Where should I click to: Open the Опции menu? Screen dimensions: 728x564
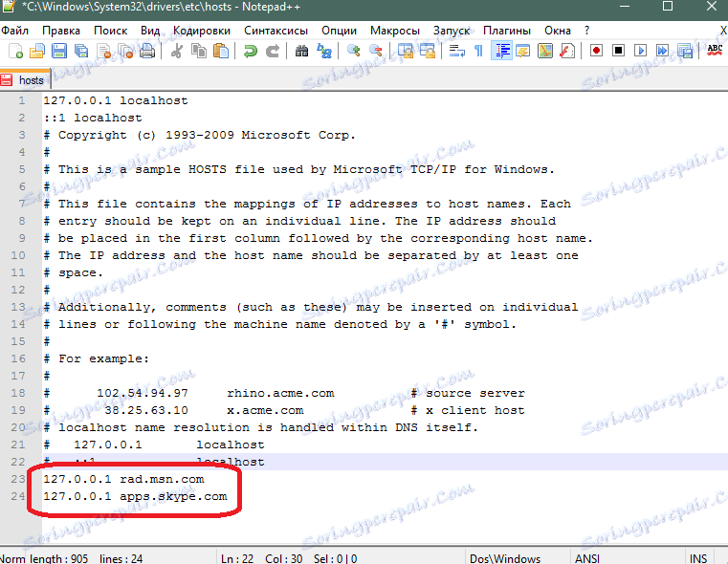339,31
